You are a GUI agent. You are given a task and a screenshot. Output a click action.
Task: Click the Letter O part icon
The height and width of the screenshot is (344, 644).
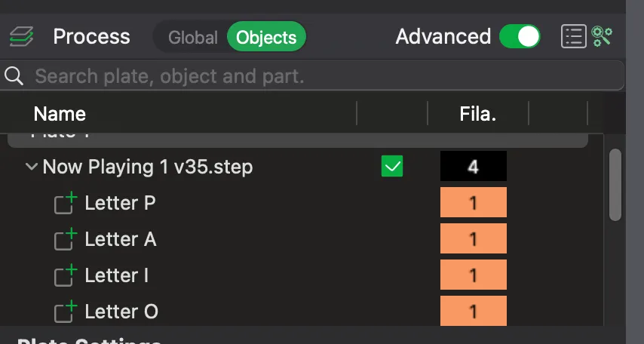click(66, 312)
